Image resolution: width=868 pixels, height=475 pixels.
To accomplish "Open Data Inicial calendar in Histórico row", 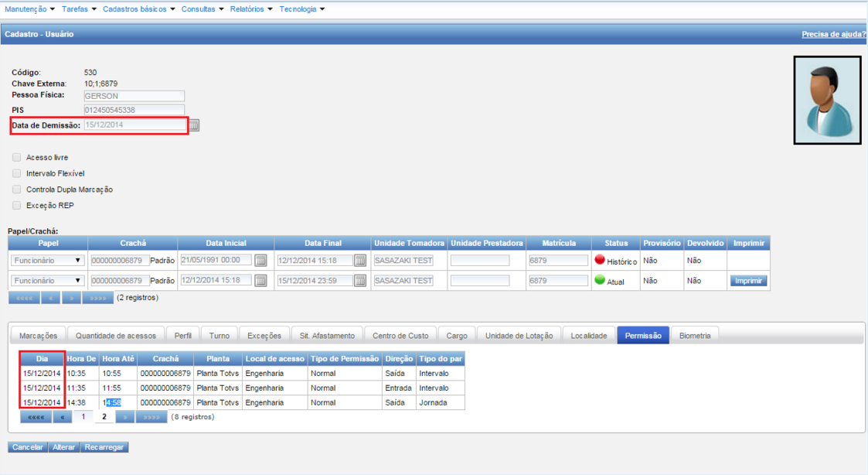I will pos(260,261).
